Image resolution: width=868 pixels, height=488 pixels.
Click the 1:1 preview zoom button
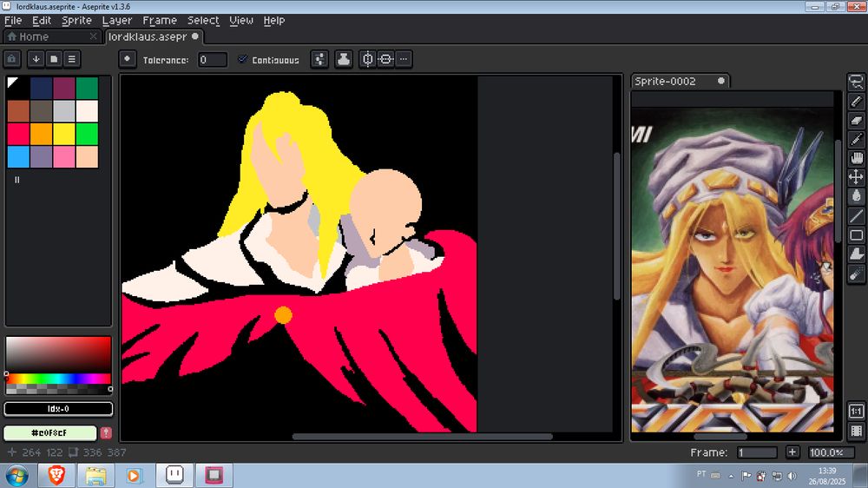point(857,411)
